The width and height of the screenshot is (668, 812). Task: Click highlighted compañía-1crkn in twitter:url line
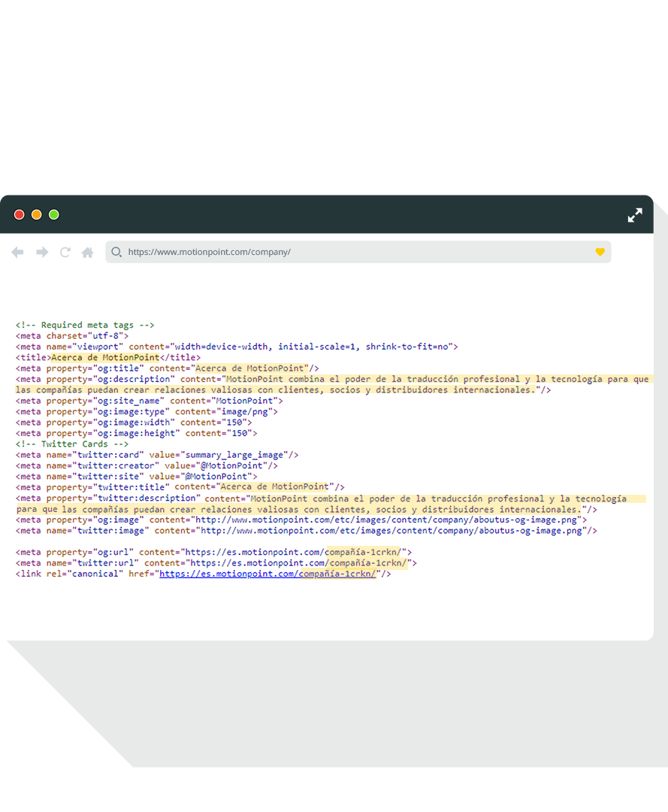click(367, 563)
